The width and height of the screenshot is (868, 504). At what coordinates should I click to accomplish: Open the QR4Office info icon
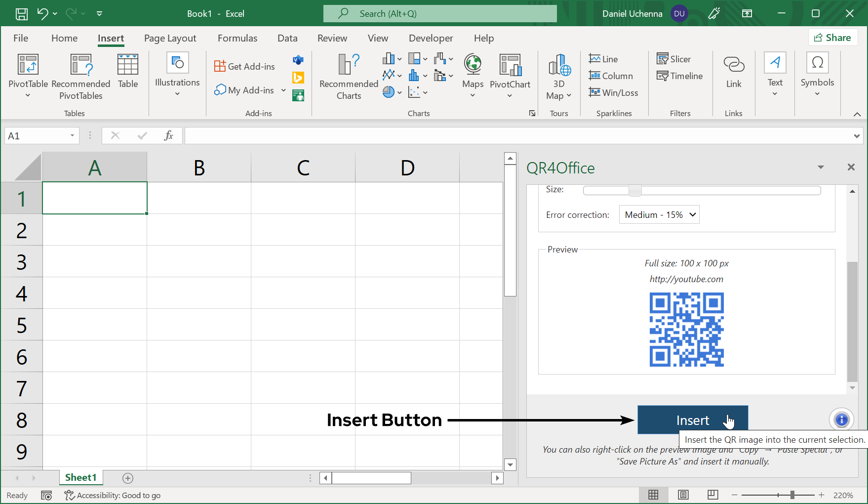point(841,420)
